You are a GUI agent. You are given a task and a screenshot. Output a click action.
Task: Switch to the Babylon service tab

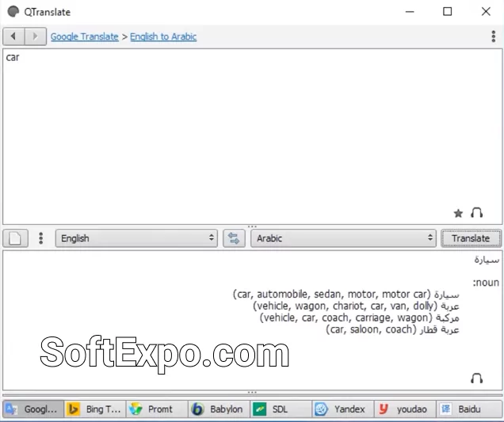pyautogui.click(x=218, y=409)
